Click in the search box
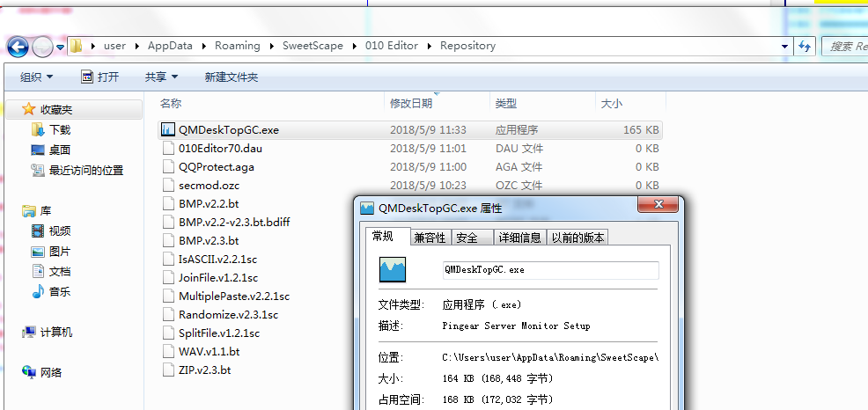This screenshot has width=868, height=410. (x=845, y=47)
